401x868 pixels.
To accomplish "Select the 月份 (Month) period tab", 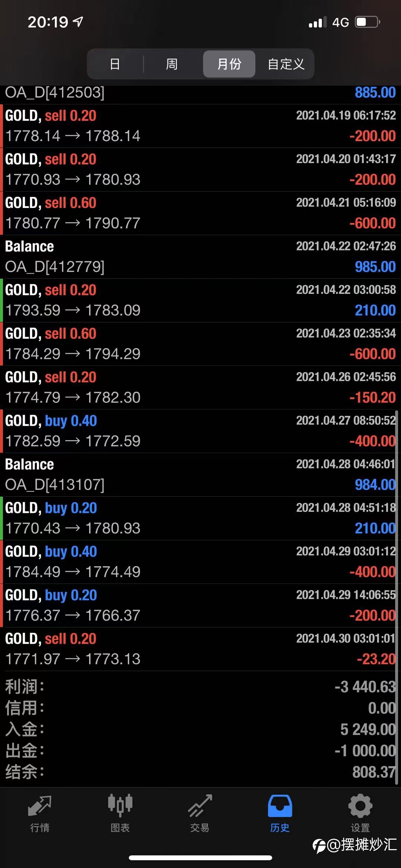I will (229, 64).
